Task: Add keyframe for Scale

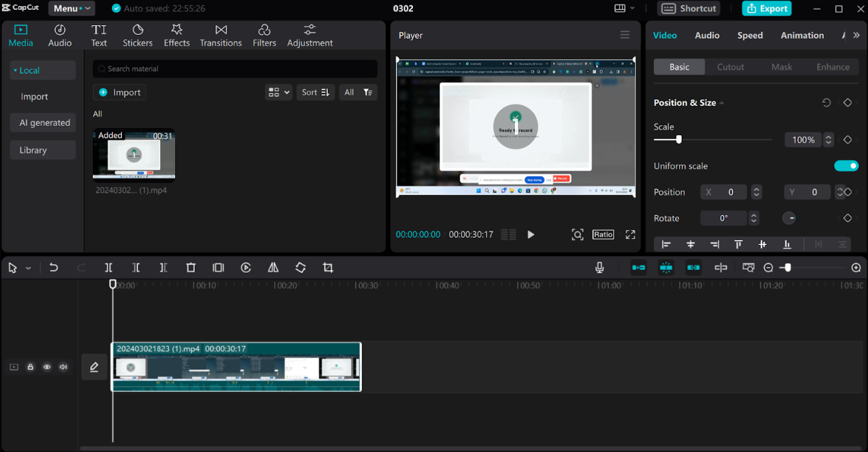Action: click(848, 140)
